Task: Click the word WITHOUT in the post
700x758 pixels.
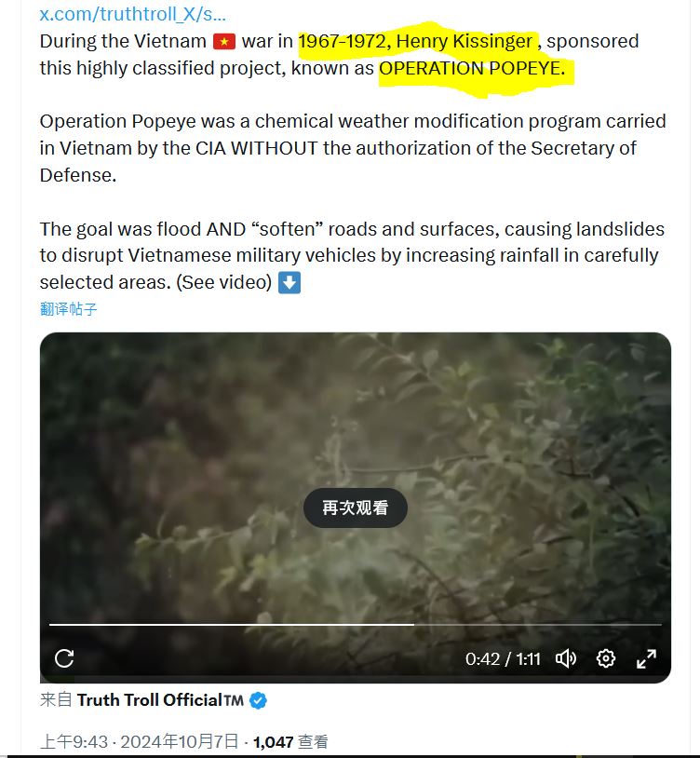Action: coord(274,148)
